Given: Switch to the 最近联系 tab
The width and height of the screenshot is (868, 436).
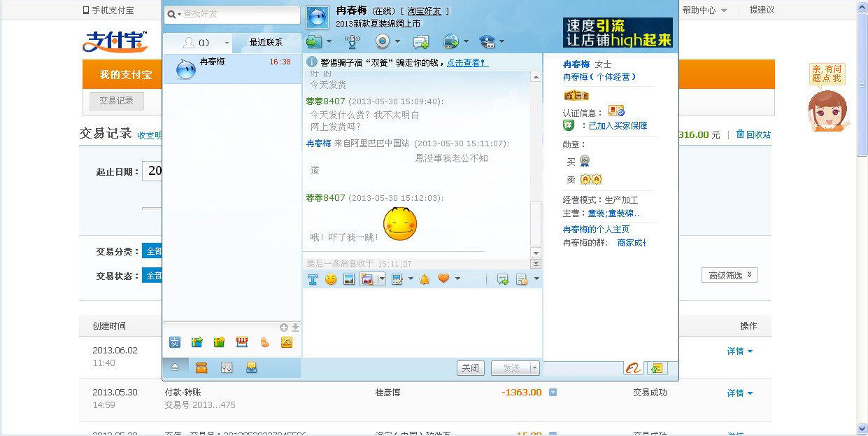Looking at the screenshot, I should click(x=266, y=43).
